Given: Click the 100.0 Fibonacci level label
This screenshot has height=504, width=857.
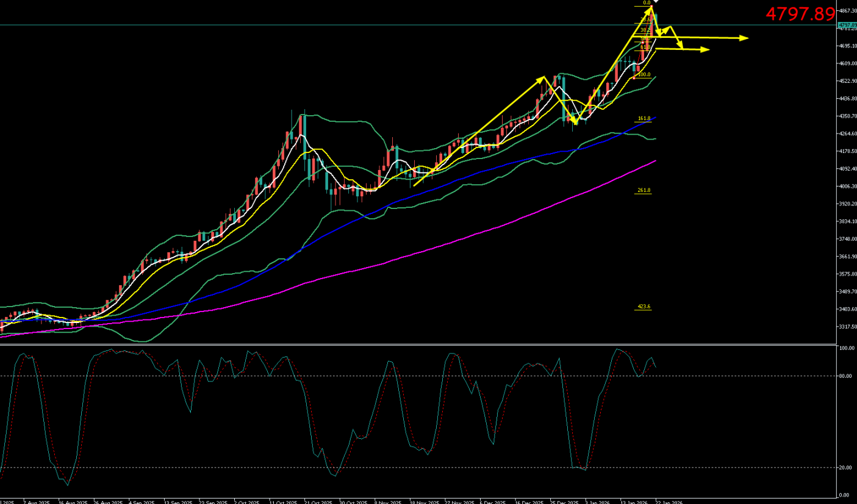Looking at the screenshot, I should point(644,75).
